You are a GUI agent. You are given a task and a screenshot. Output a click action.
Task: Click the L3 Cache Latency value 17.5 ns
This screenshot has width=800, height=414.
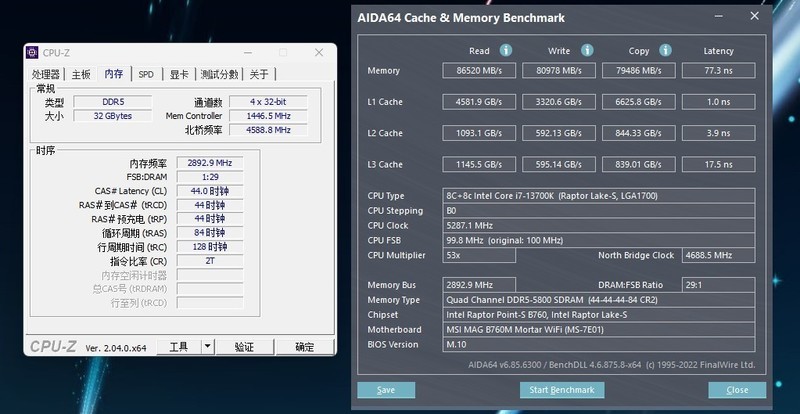(x=718, y=164)
